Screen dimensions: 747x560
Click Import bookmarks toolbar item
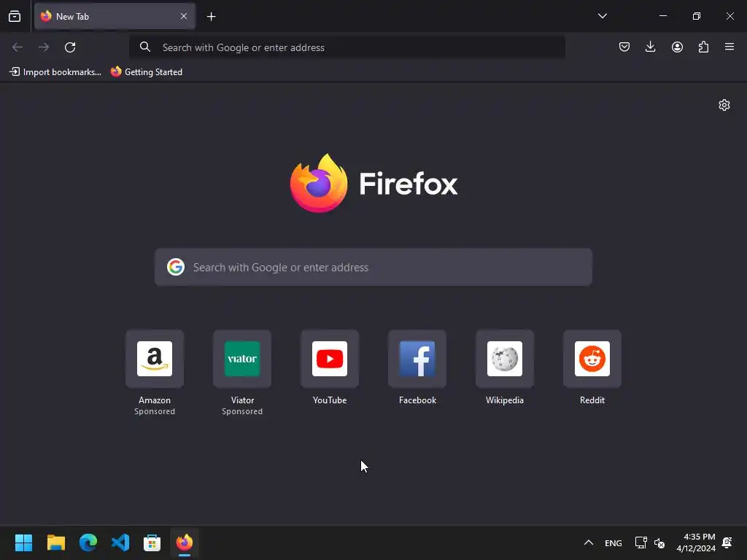[x=55, y=72]
